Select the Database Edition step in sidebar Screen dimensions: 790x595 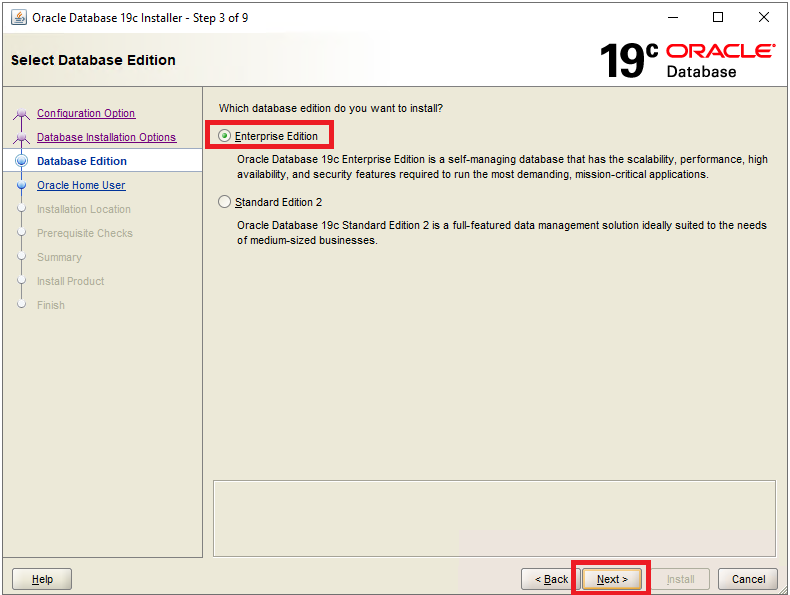tap(82, 161)
